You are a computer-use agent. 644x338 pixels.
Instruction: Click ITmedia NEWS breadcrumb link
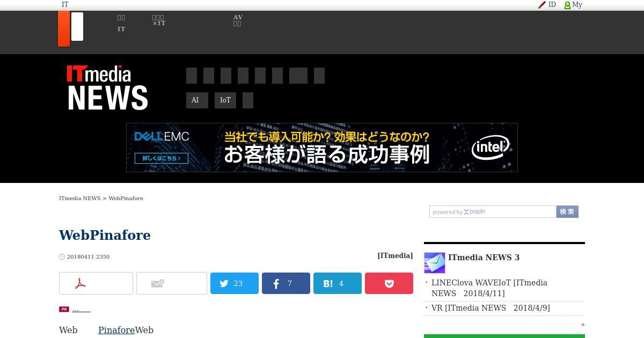80,199
